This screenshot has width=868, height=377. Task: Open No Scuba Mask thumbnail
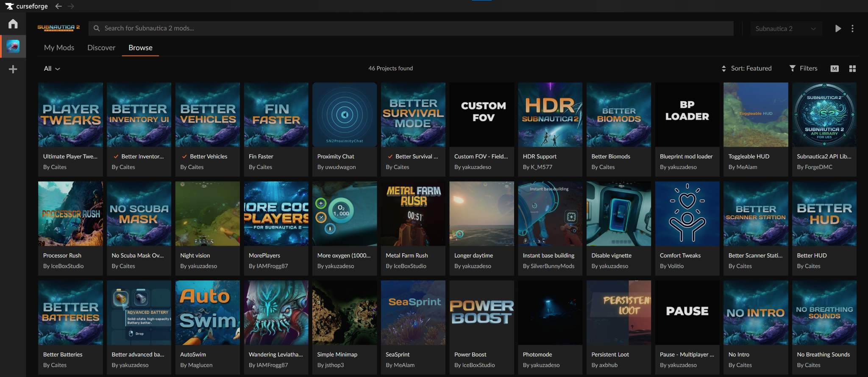pyautogui.click(x=139, y=214)
